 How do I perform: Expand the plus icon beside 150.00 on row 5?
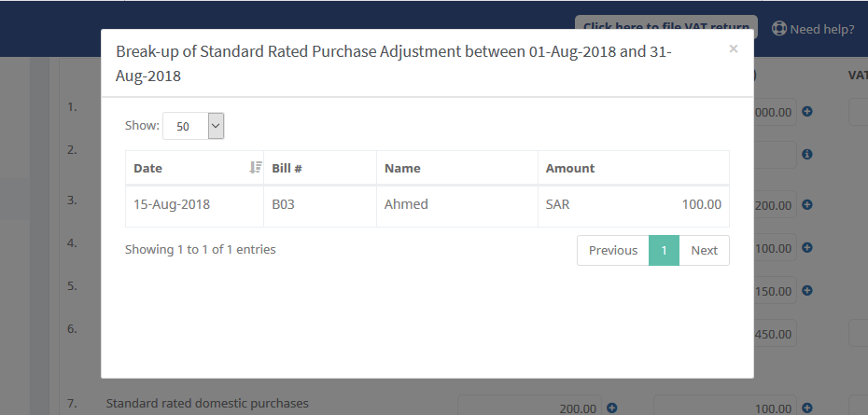[x=807, y=290]
